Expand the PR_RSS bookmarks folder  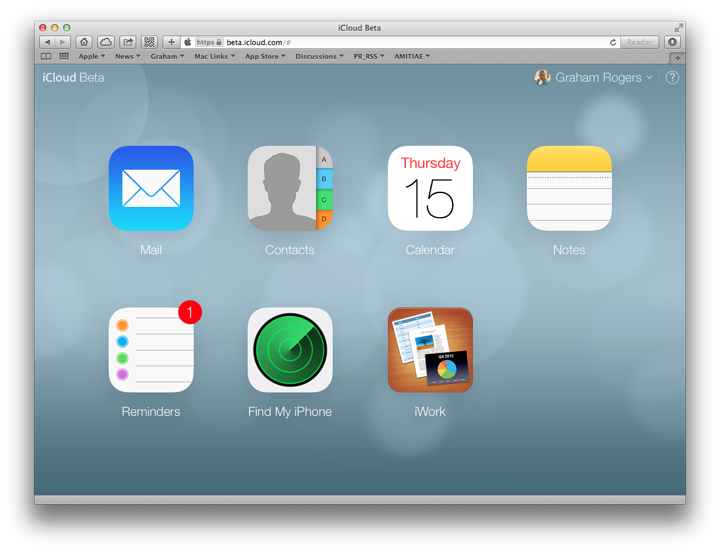(369, 56)
